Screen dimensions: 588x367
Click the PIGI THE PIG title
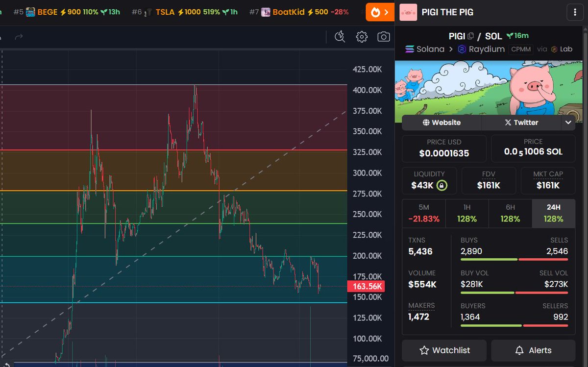447,12
